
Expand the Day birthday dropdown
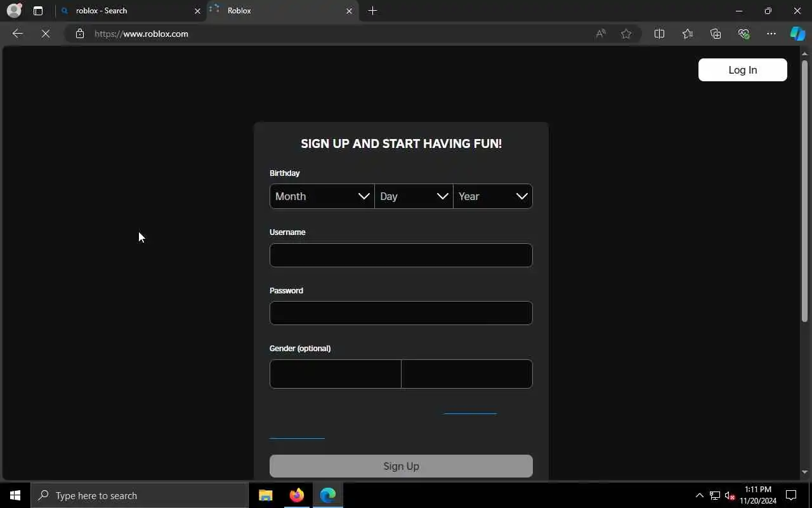pyautogui.click(x=414, y=196)
